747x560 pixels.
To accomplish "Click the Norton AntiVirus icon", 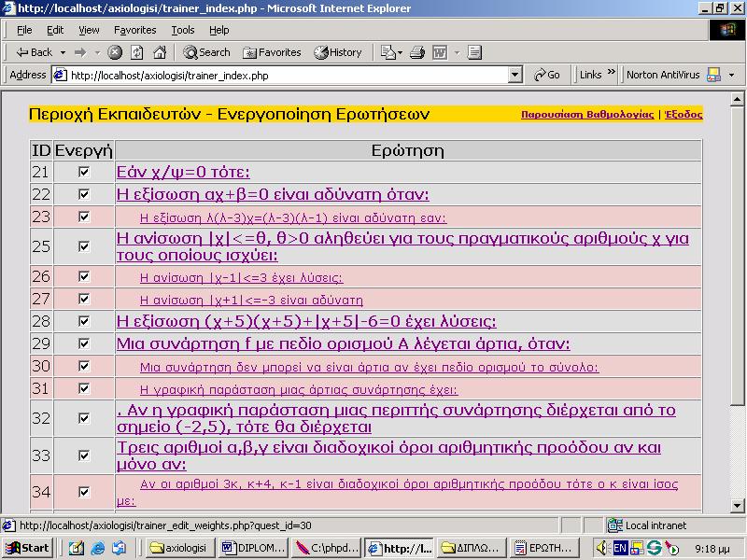I will click(x=713, y=75).
